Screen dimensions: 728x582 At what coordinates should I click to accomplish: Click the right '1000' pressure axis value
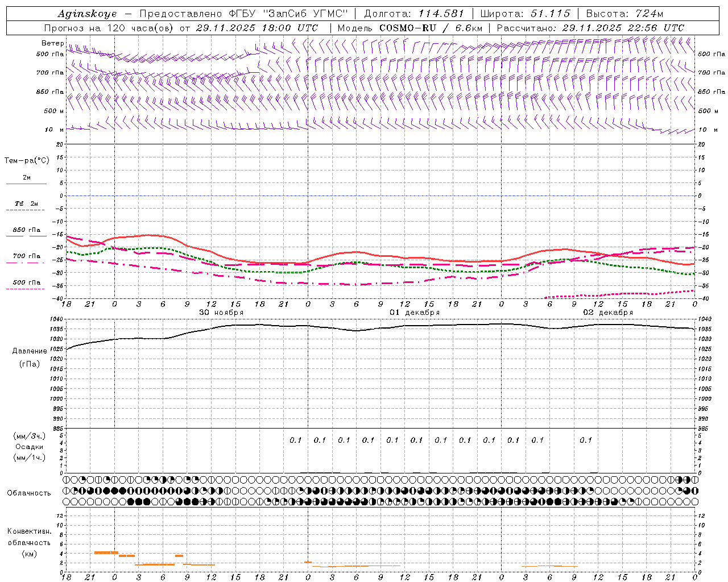tap(705, 399)
